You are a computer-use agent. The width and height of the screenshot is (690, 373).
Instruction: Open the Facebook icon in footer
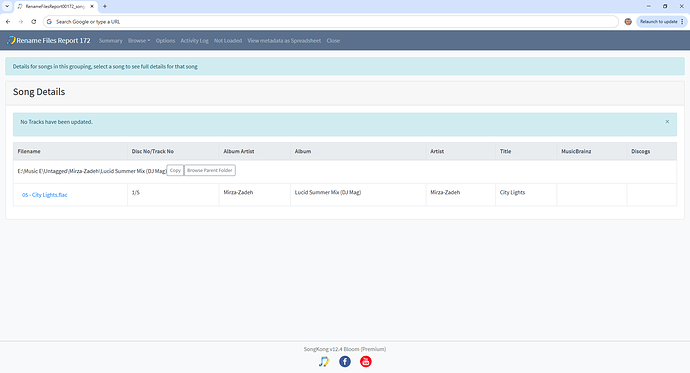[x=345, y=362]
